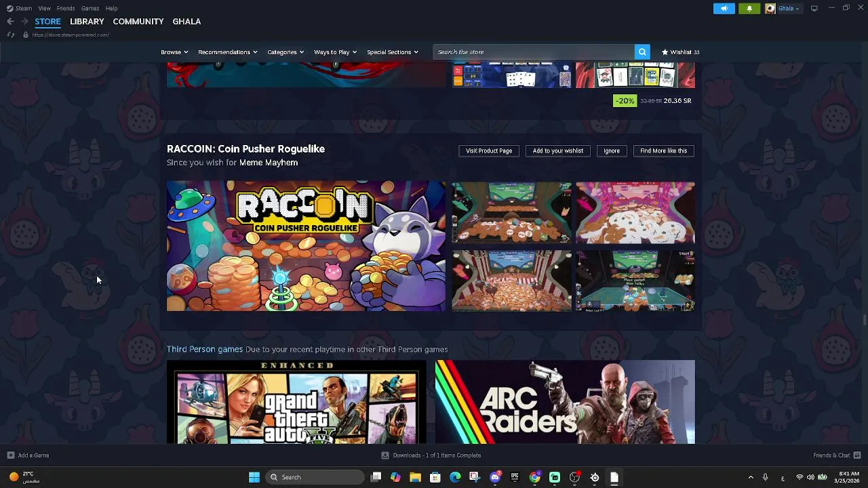Open the Categories dropdown
Viewport: 868px width, 488px height.
[x=285, y=52]
